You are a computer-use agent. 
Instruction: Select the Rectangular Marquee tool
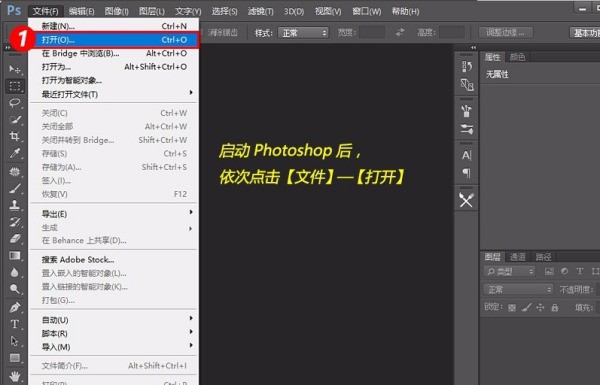tap(15, 86)
